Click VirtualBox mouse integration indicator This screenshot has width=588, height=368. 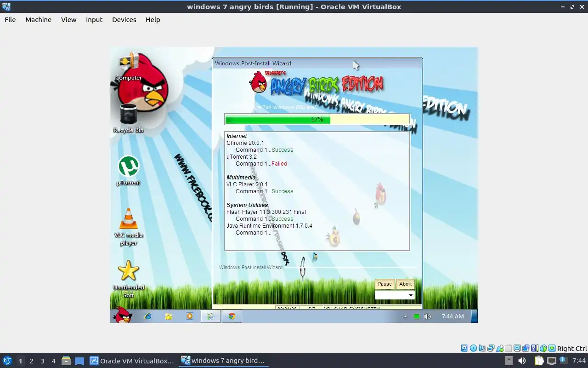pyautogui.click(x=543, y=348)
